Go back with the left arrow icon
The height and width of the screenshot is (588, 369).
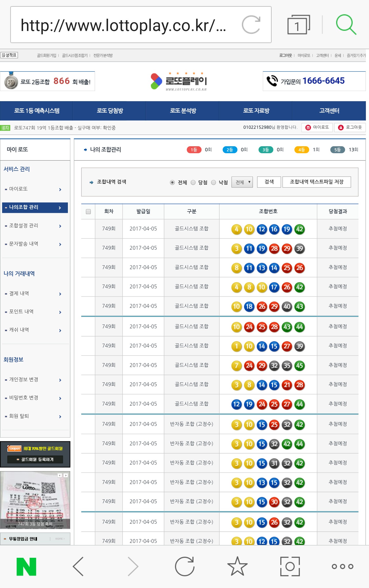click(78, 566)
